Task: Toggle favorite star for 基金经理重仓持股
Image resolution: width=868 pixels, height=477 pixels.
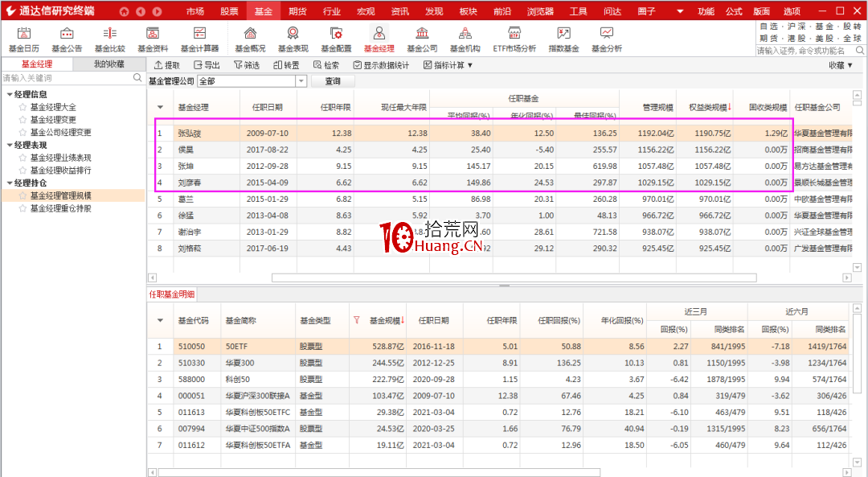Action: pyautogui.click(x=23, y=208)
